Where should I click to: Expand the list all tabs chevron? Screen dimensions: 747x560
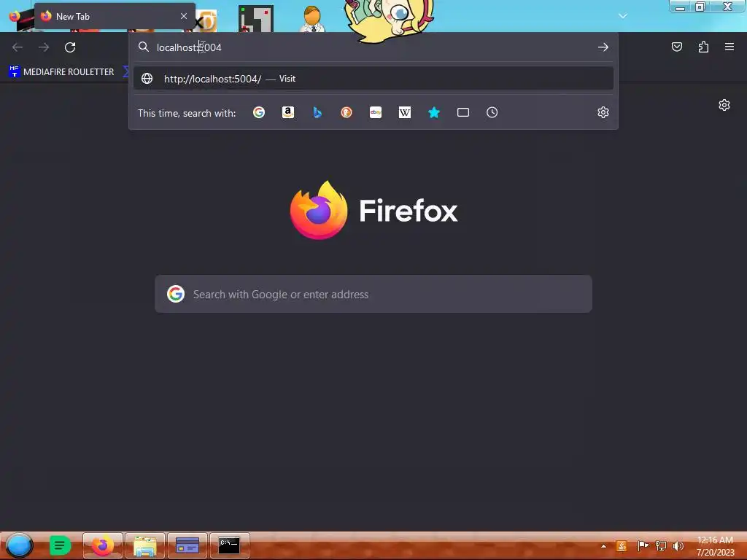623,16
